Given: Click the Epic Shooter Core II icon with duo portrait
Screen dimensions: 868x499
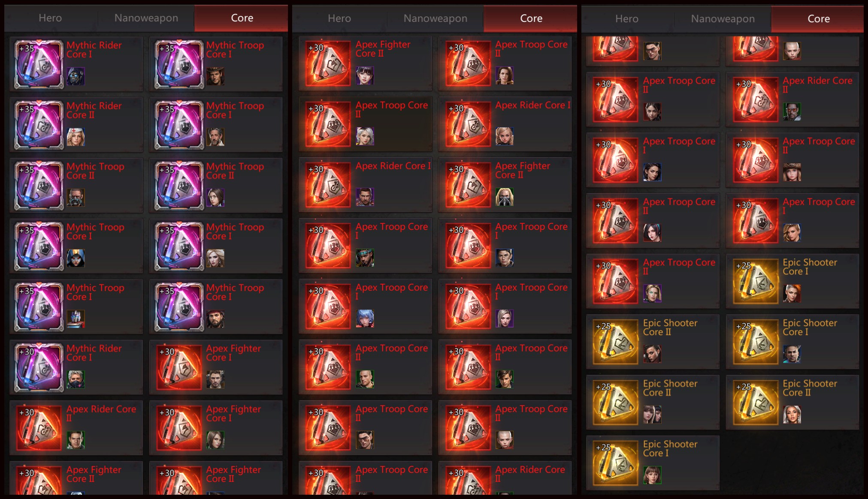Looking at the screenshot, I should 616,403.
